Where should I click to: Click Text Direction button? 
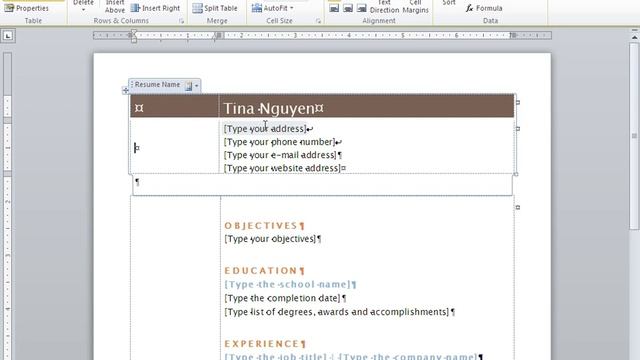[x=384, y=7]
